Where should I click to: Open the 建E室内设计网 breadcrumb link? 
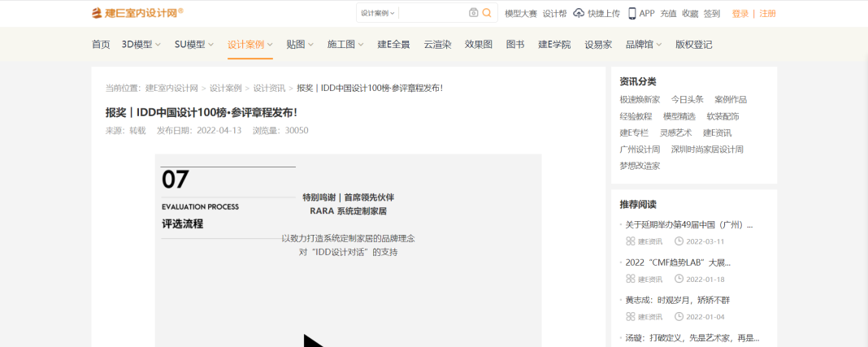click(x=171, y=88)
